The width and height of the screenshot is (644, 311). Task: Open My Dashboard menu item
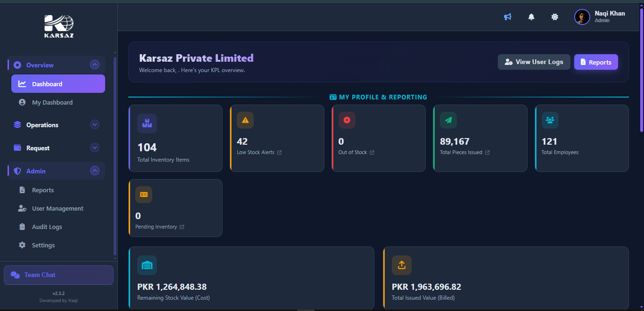58,102
